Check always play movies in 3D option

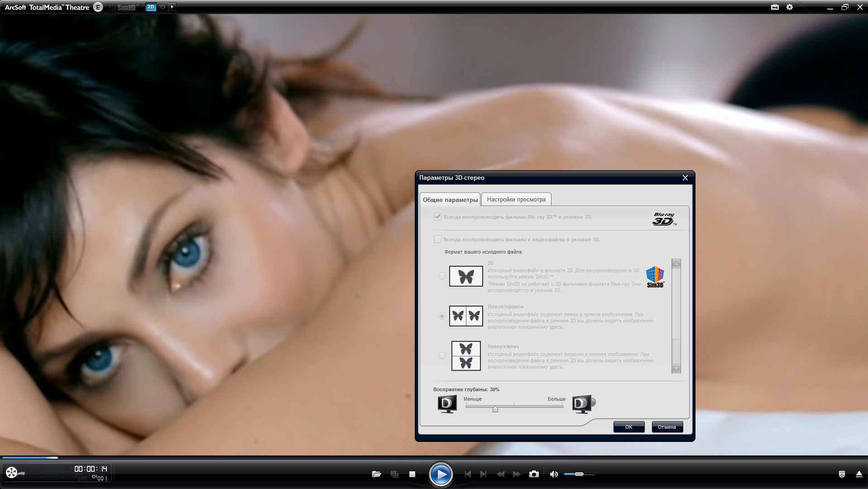[437, 240]
